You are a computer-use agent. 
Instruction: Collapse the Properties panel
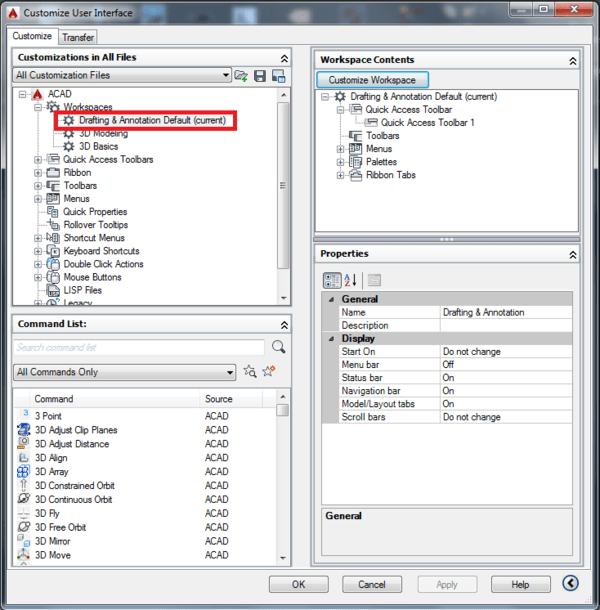[x=573, y=255]
